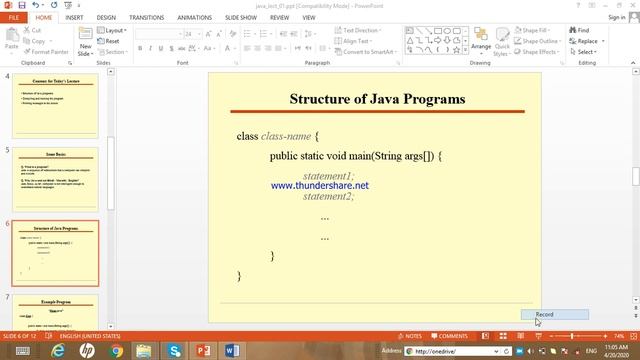Switch to the SLIDE SHOW tab

(241, 18)
